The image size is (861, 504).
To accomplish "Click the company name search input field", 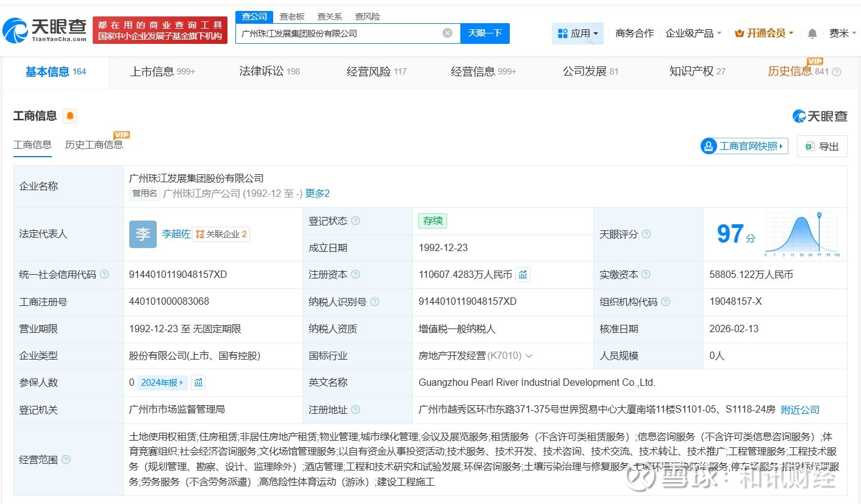I will tap(338, 34).
